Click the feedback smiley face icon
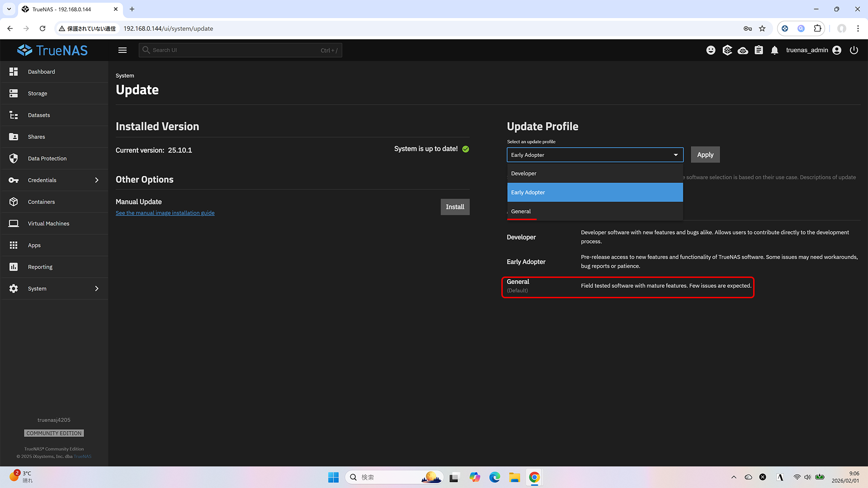Screen dimensions: 868x488 pyautogui.click(x=711, y=50)
